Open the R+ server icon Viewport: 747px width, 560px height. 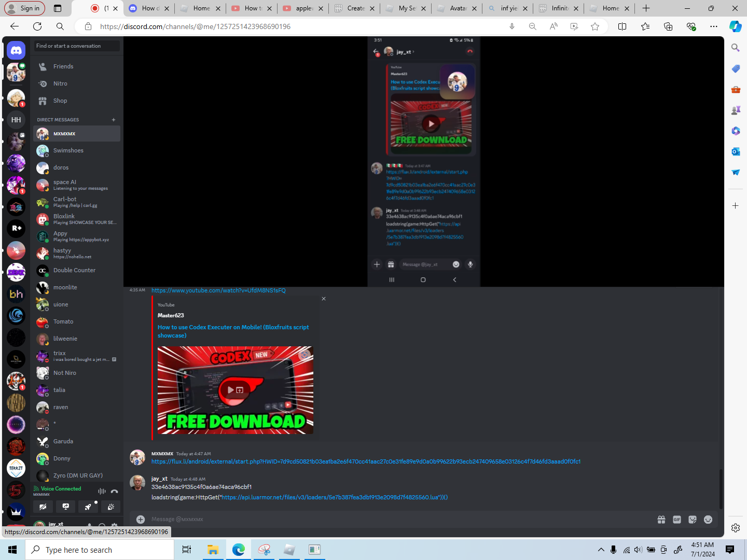coord(16,228)
